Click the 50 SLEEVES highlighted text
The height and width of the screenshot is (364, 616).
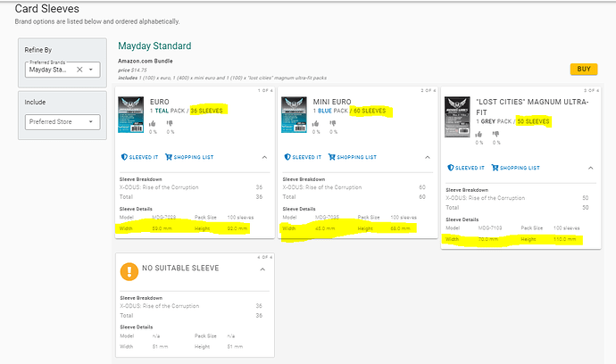(x=533, y=121)
